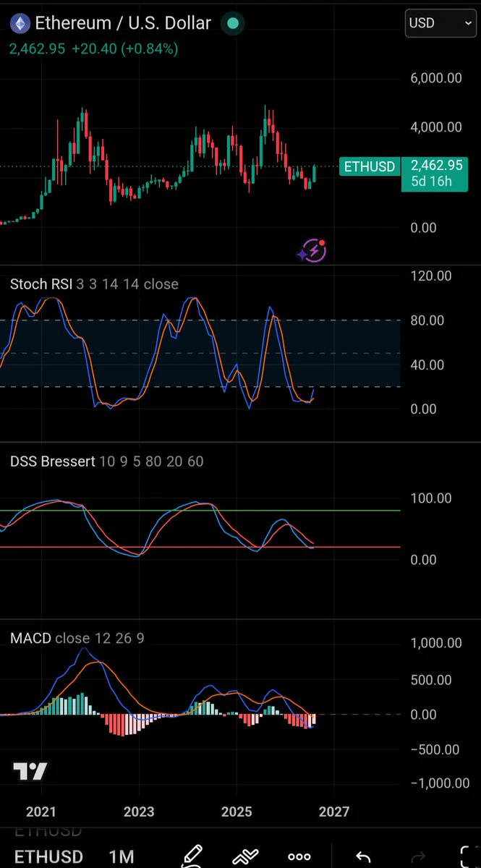The width and height of the screenshot is (481, 868).
Task: Select the Stoch RSI indicator legend
Action: (94, 284)
